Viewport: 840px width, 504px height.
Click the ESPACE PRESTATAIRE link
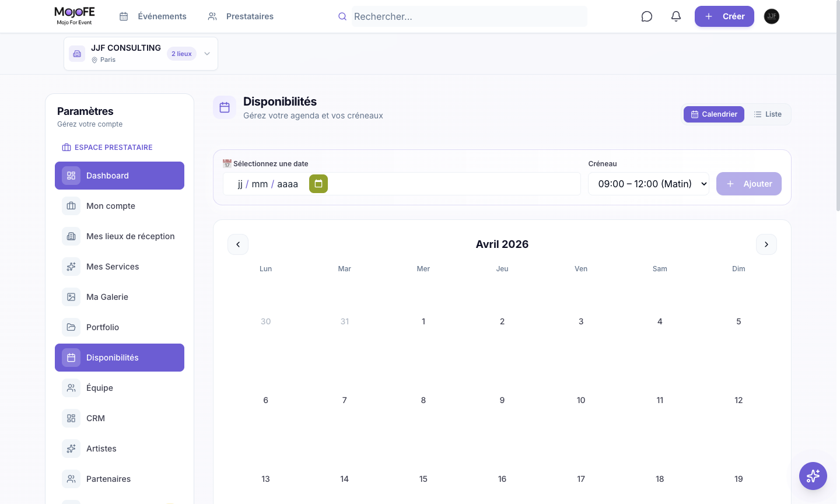click(107, 148)
